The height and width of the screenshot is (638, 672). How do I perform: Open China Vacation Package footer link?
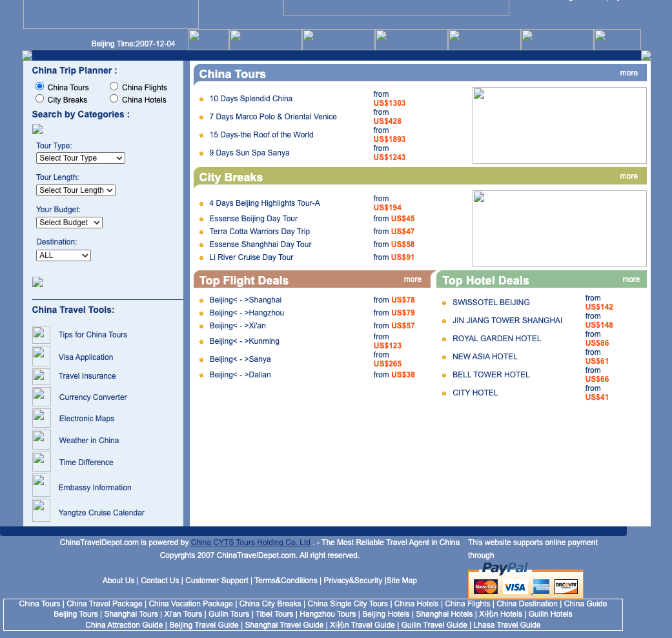(190, 603)
